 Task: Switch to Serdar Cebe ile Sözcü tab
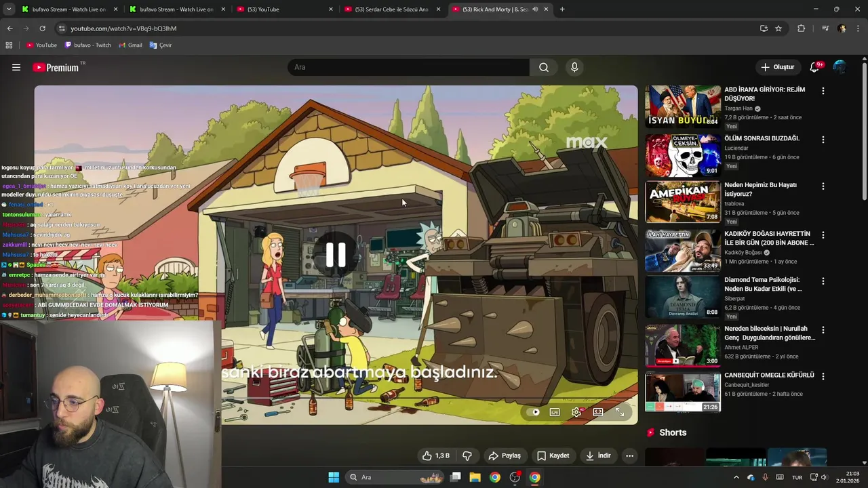[391, 9]
